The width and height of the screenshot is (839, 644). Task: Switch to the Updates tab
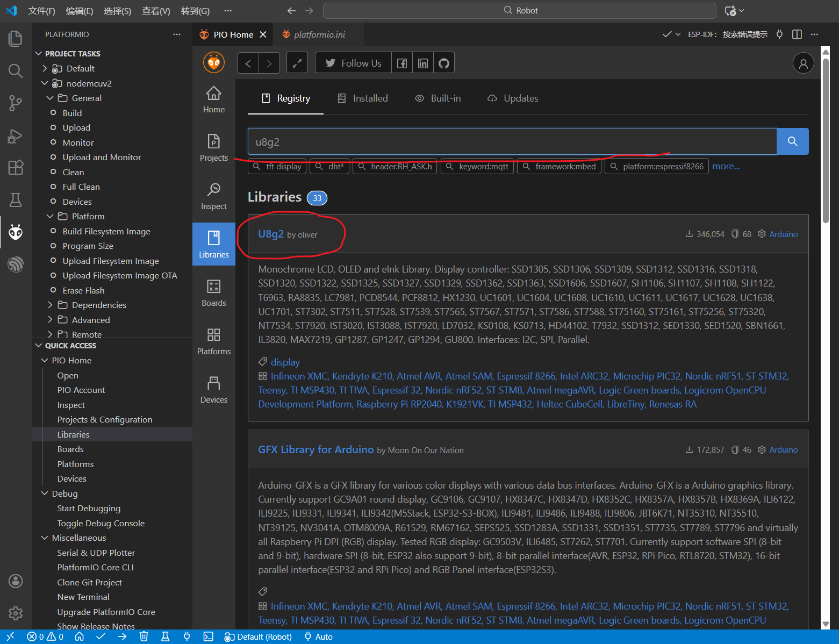(x=513, y=98)
